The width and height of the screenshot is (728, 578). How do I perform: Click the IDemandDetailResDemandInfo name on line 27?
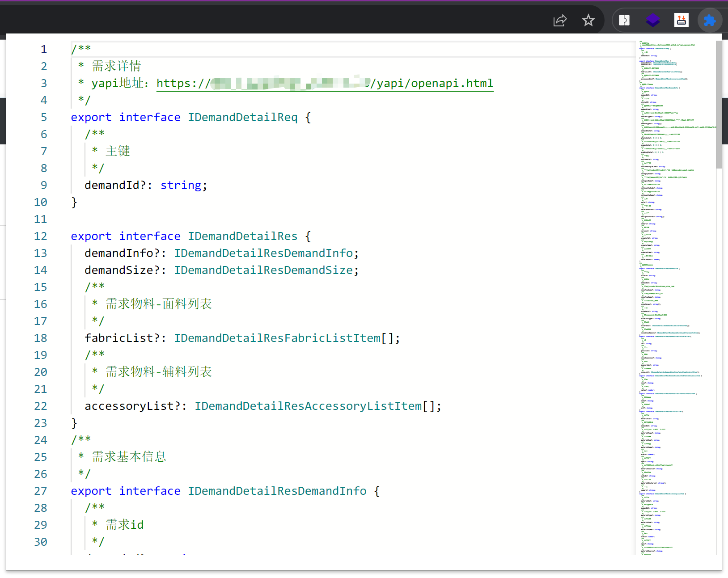277,491
